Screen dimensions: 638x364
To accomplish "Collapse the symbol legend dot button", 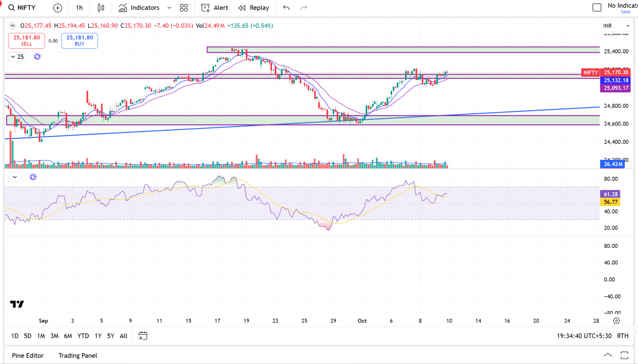I will click(13, 26).
